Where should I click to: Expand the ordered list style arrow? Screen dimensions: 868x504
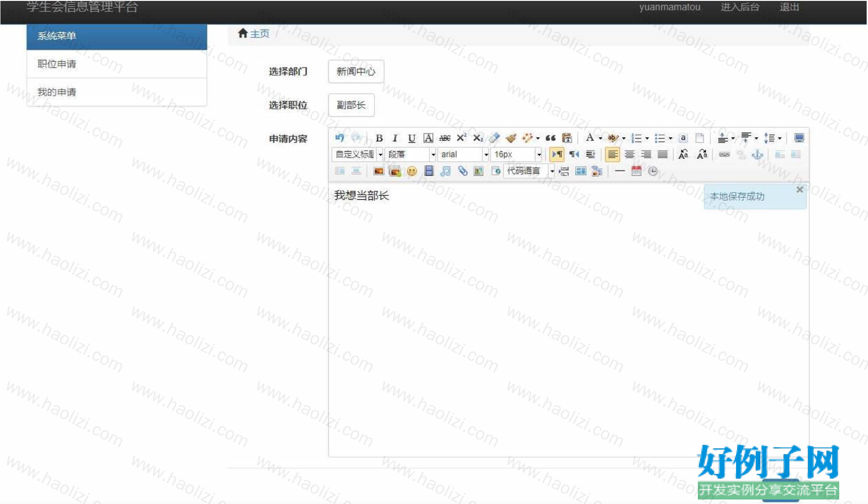(x=647, y=138)
